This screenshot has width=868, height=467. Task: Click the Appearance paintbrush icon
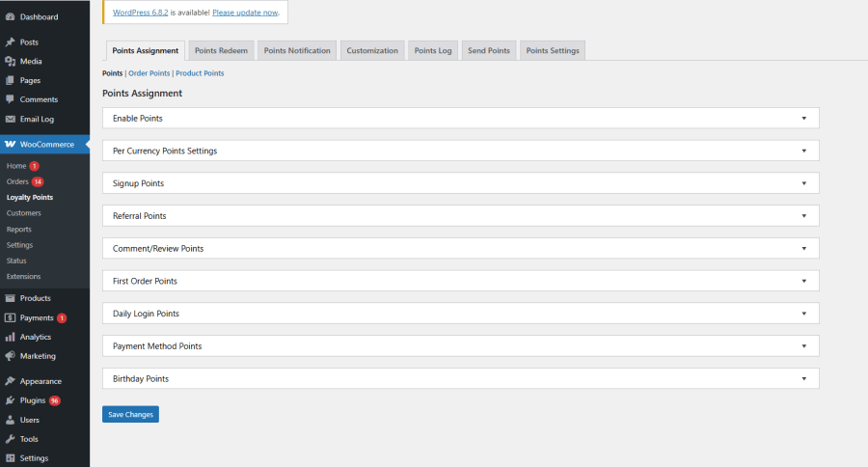pos(10,381)
